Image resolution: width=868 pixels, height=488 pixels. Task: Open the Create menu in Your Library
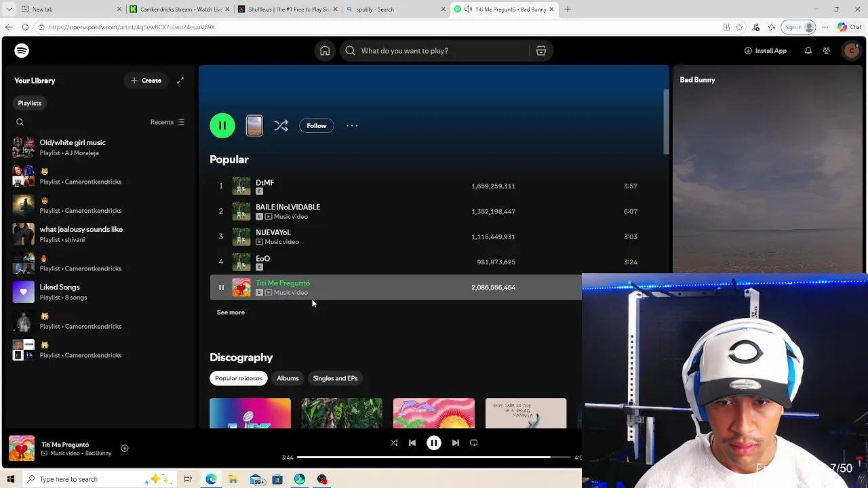tap(146, 81)
